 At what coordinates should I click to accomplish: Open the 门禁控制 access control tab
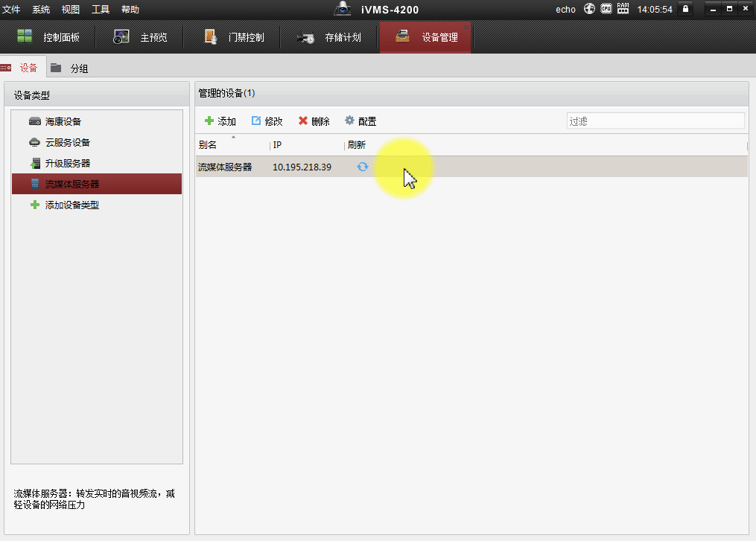coord(234,37)
